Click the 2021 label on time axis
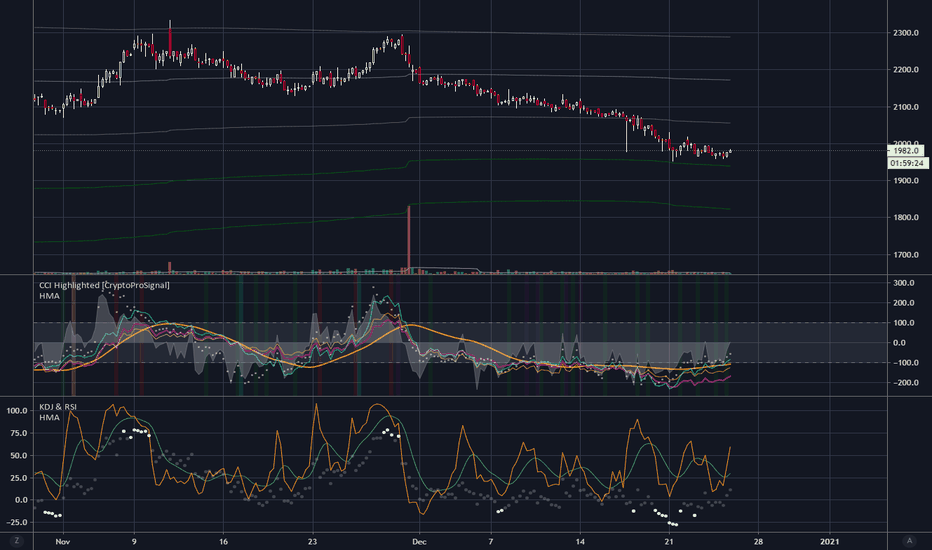 click(829, 542)
